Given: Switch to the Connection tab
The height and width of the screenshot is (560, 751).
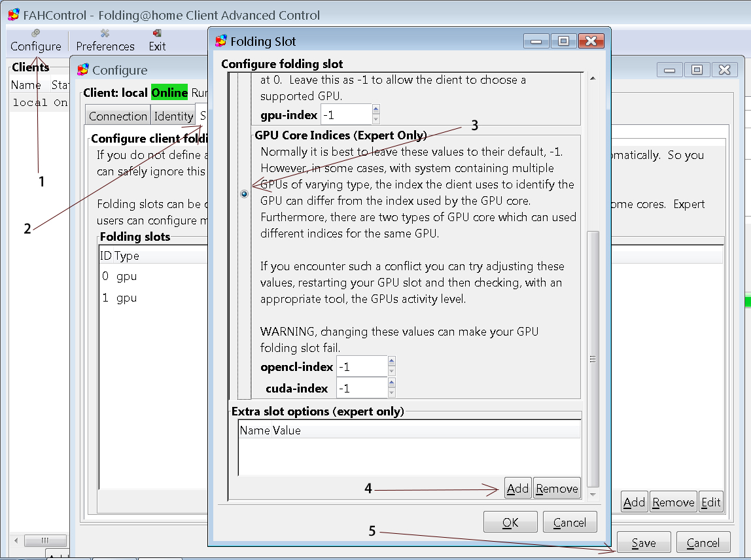Looking at the screenshot, I should [118, 116].
